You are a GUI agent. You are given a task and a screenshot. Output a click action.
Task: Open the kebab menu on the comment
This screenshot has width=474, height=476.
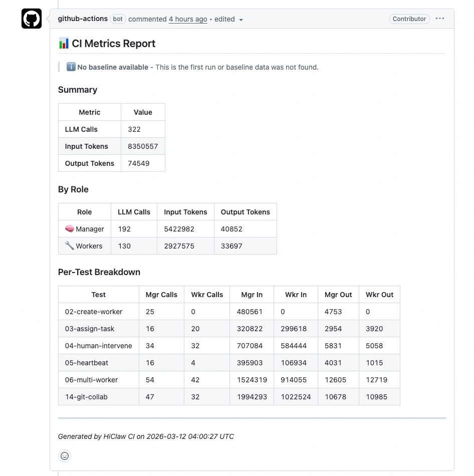click(440, 19)
